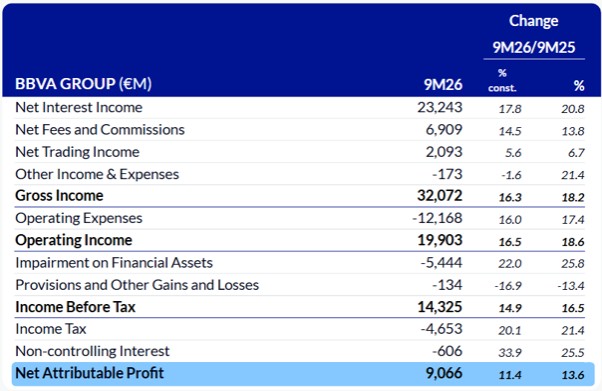Select the 'Operating Income' row label
Screen dimensions: 602x391
(x=74, y=240)
